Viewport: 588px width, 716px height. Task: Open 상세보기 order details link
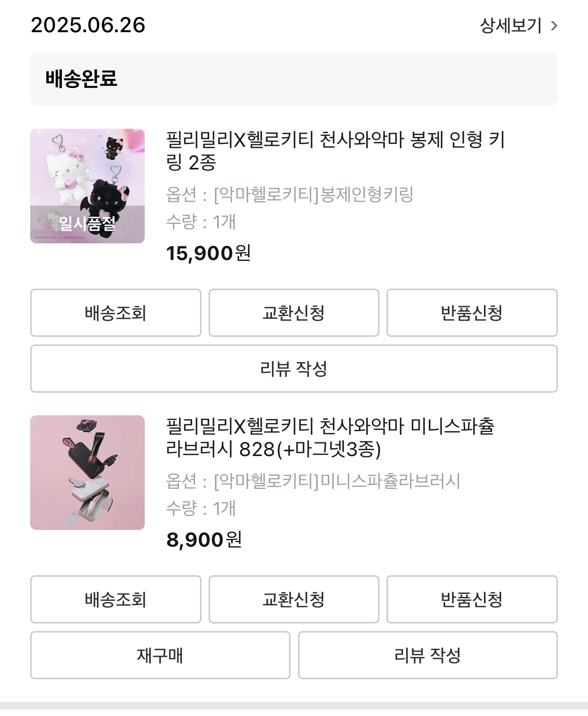pyautogui.click(x=511, y=25)
